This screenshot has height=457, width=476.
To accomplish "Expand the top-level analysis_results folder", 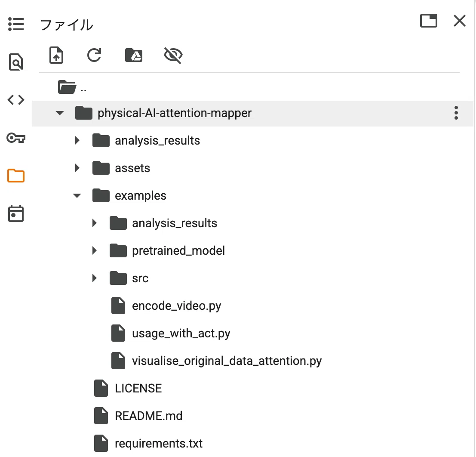I will pos(77,140).
